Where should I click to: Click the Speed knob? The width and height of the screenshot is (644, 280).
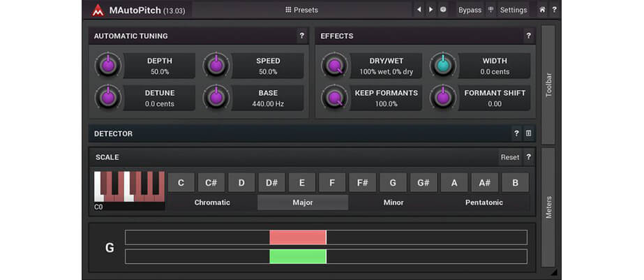point(216,66)
